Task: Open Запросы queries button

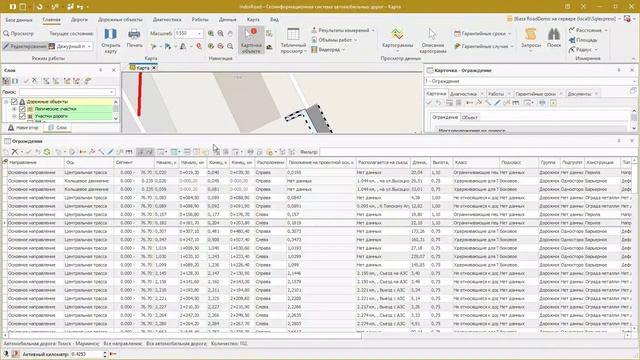Action: 531,40
